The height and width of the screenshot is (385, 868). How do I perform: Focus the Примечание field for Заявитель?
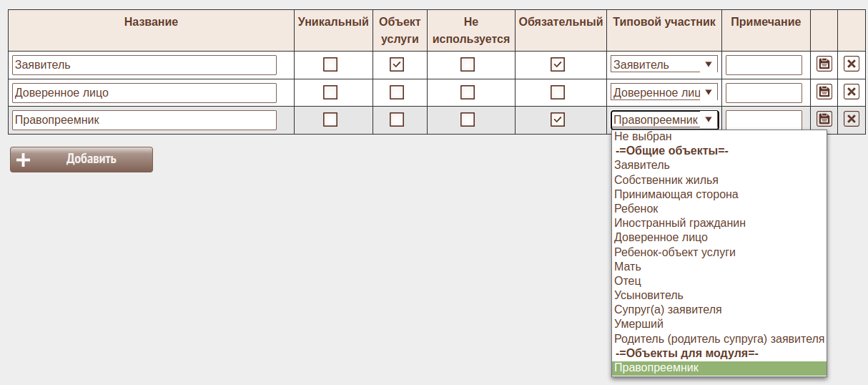click(764, 64)
